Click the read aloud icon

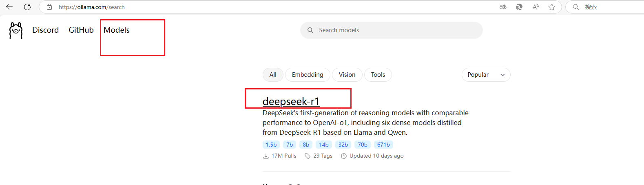point(536,7)
